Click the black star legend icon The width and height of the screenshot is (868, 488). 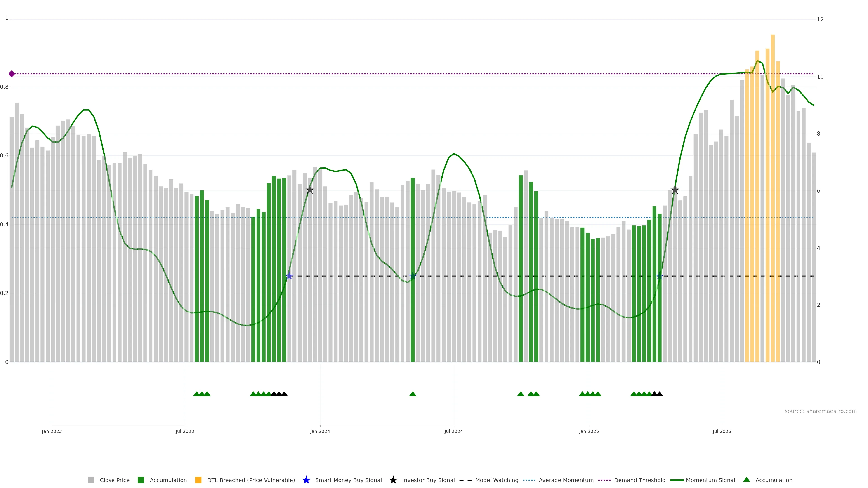pos(393,480)
